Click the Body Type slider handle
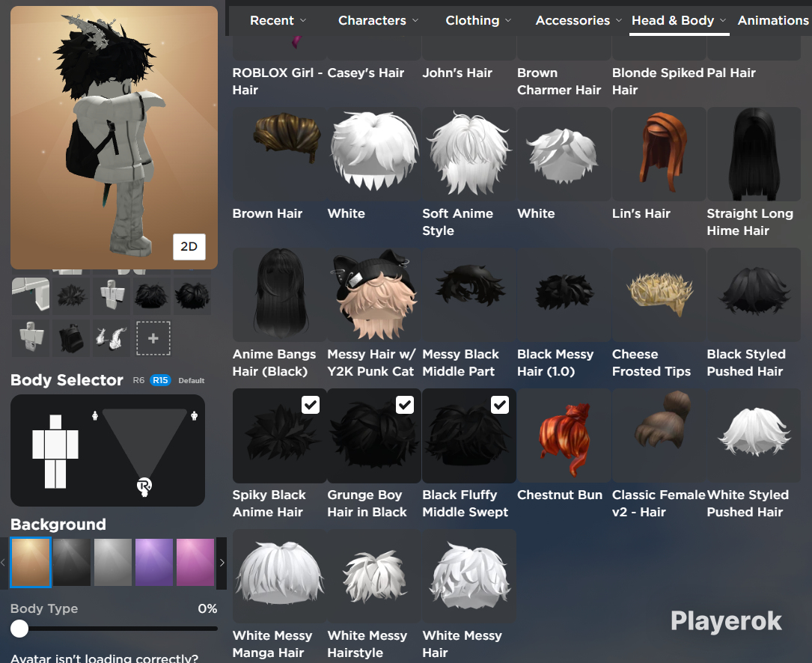 19,629
